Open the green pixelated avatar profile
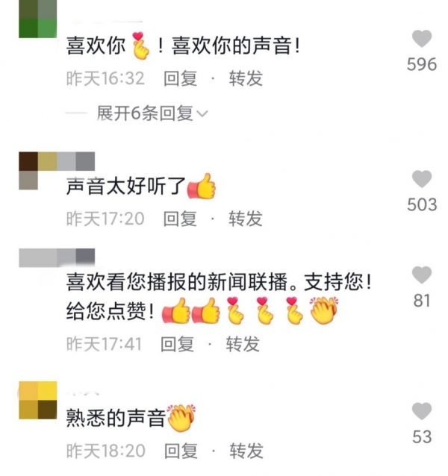 [37, 19]
